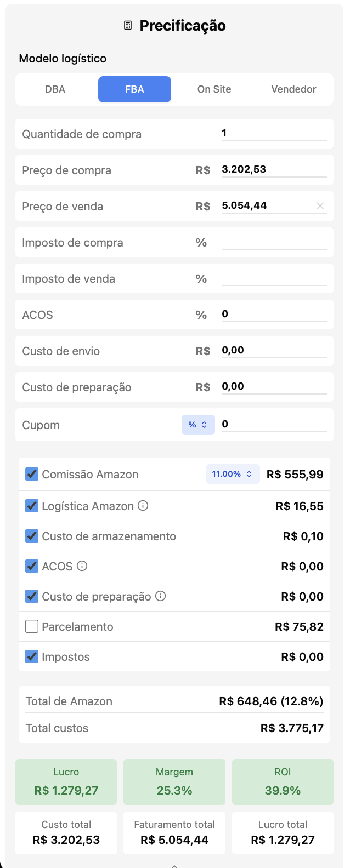350x868 pixels.
Task: Clear Preço de venda using the X icon
Action: pyautogui.click(x=320, y=206)
